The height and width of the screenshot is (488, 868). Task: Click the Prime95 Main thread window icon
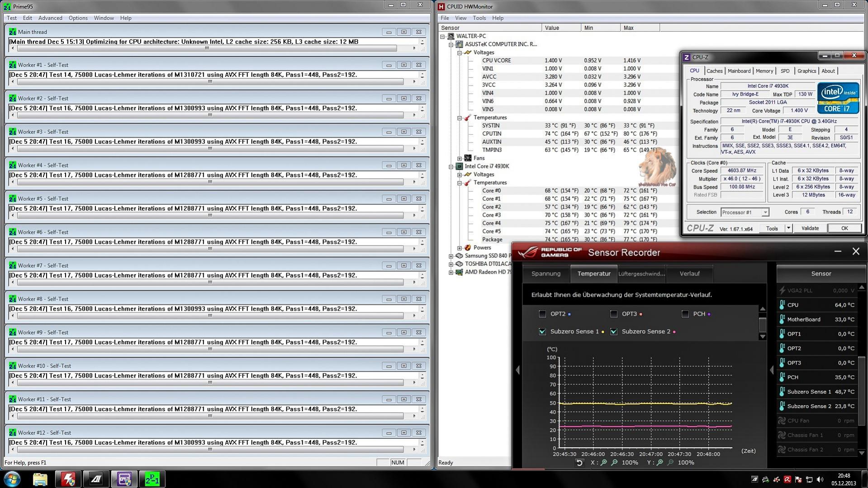pos(12,32)
